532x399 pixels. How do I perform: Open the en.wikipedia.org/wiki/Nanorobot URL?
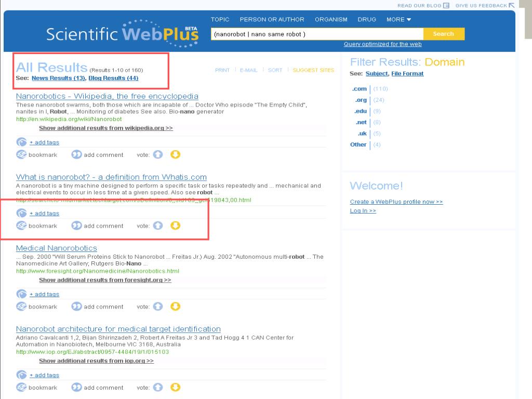coord(69,119)
